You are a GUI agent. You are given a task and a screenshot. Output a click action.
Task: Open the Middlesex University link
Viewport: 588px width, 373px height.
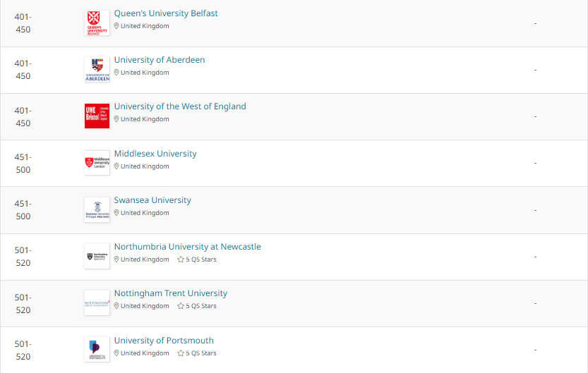pyautogui.click(x=155, y=154)
